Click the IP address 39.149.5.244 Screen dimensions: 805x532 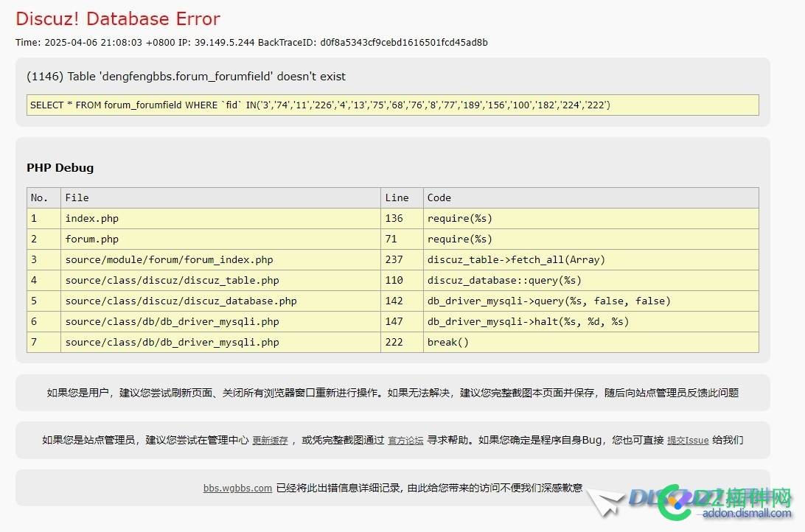click(224, 43)
